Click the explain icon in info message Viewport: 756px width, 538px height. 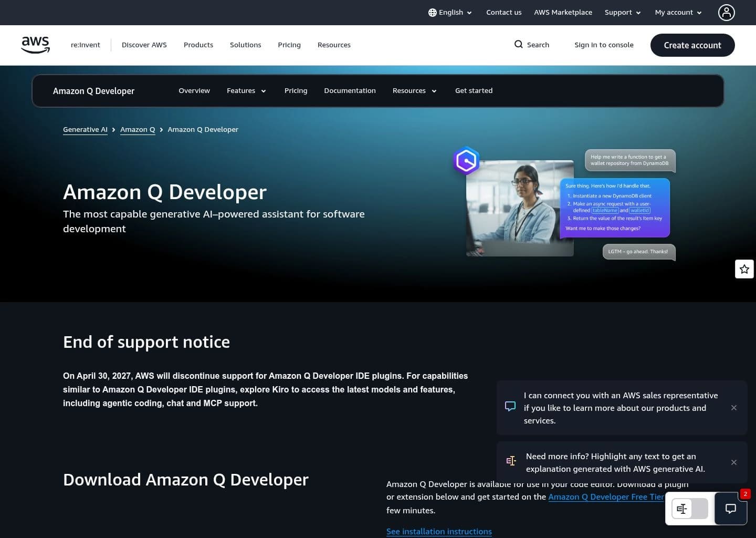(x=511, y=461)
